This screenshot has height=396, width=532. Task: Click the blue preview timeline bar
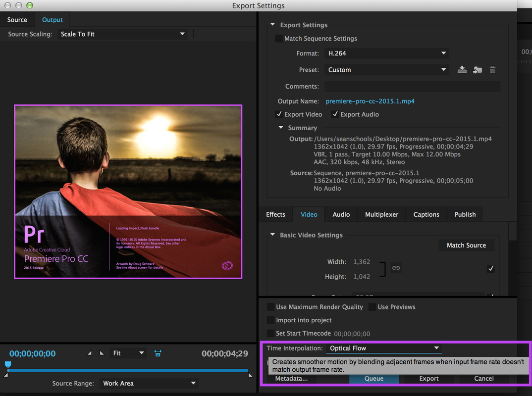click(128, 370)
